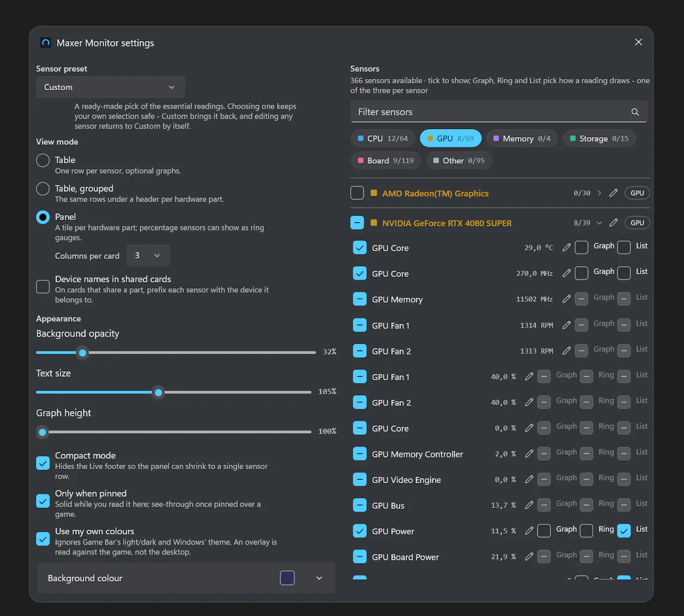The image size is (684, 616).
Task: Show the Storage 0/15 sensor category
Action: click(599, 138)
